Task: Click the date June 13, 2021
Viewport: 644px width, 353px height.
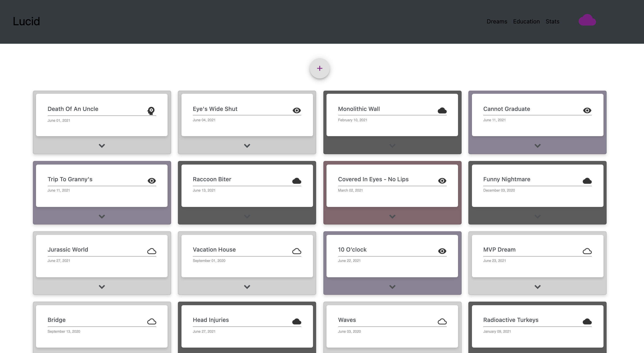Action: pyautogui.click(x=204, y=190)
